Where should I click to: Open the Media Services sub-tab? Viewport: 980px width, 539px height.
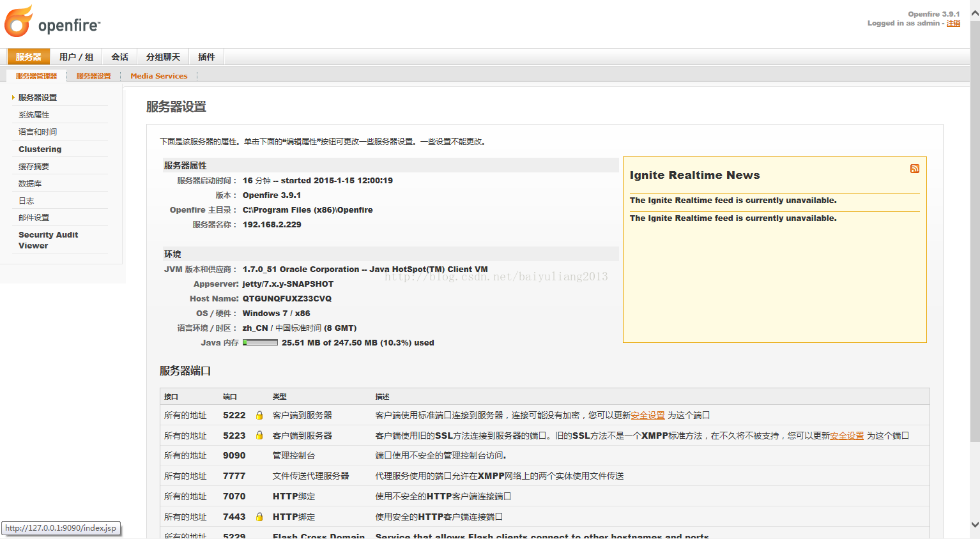[159, 76]
